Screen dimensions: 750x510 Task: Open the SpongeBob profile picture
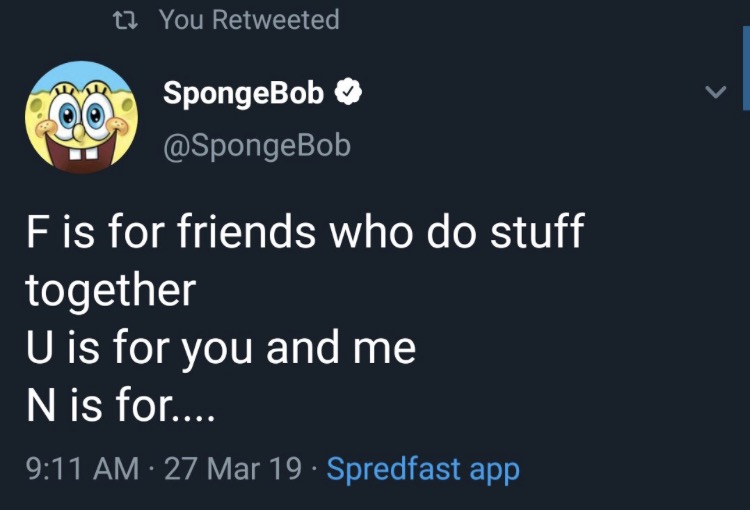[x=81, y=117]
